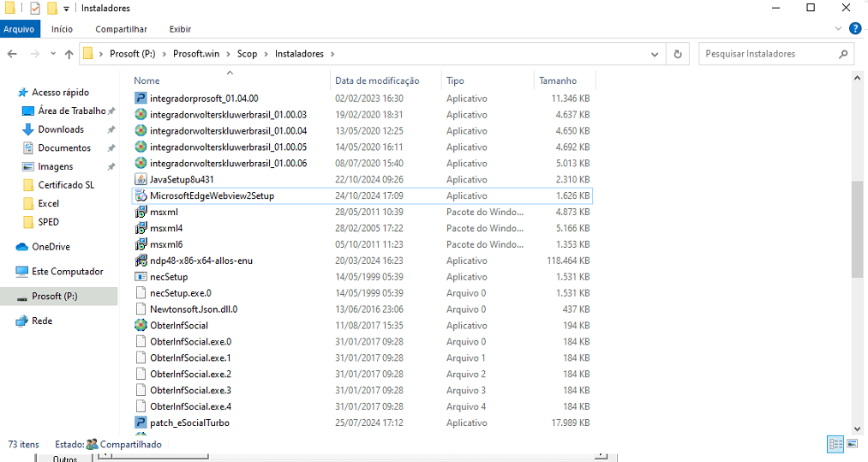Select the JavaSetup8u431 Java icon
The height and width of the screenshot is (462, 868).
(x=141, y=179)
